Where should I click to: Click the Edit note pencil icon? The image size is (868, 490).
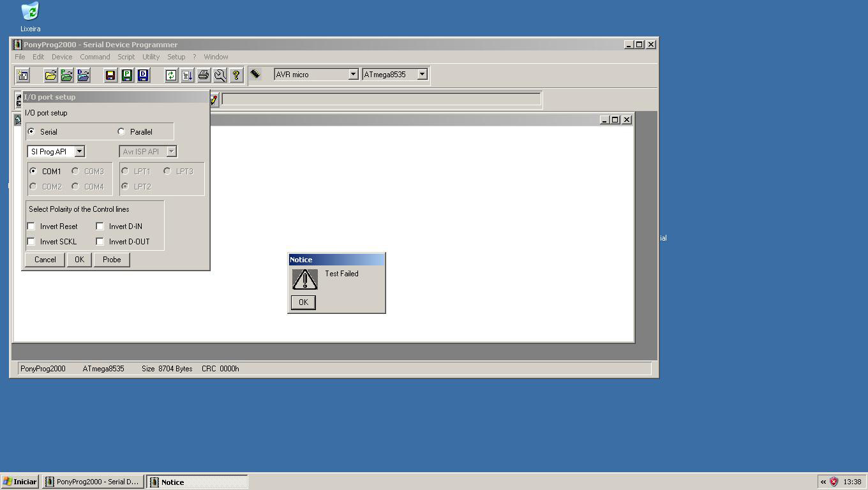point(214,100)
